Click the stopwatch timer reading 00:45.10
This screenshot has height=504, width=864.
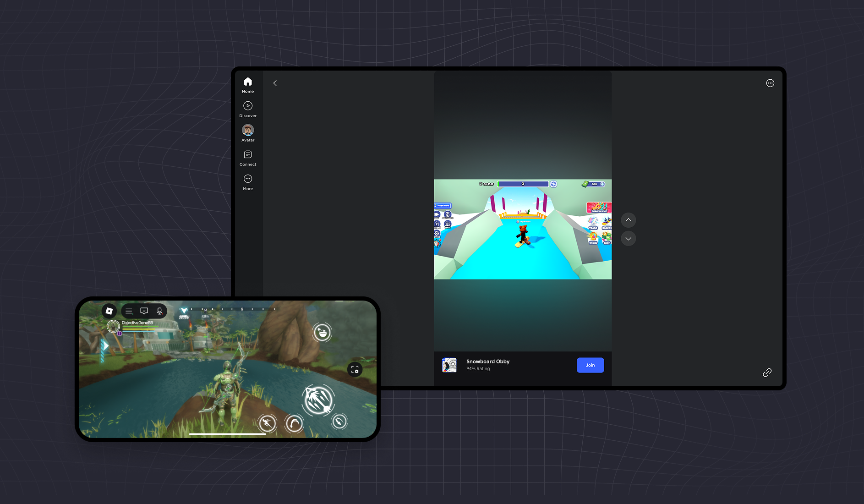[x=487, y=184]
